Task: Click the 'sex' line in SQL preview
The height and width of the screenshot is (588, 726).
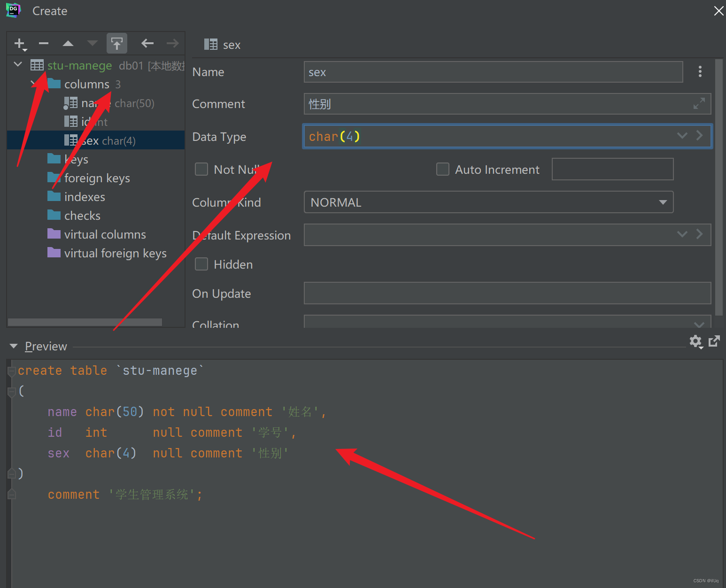Action: tap(168, 453)
